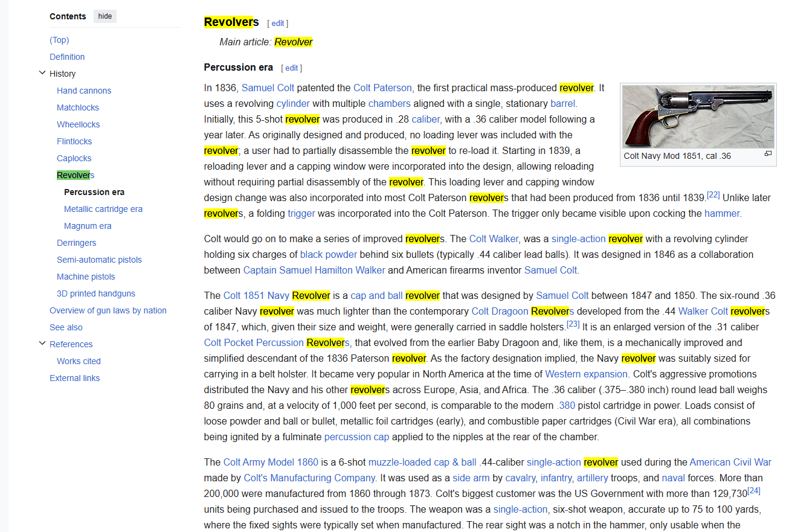Jump to Magnum era subsection
The height and width of the screenshot is (532, 792).
pos(88,226)
